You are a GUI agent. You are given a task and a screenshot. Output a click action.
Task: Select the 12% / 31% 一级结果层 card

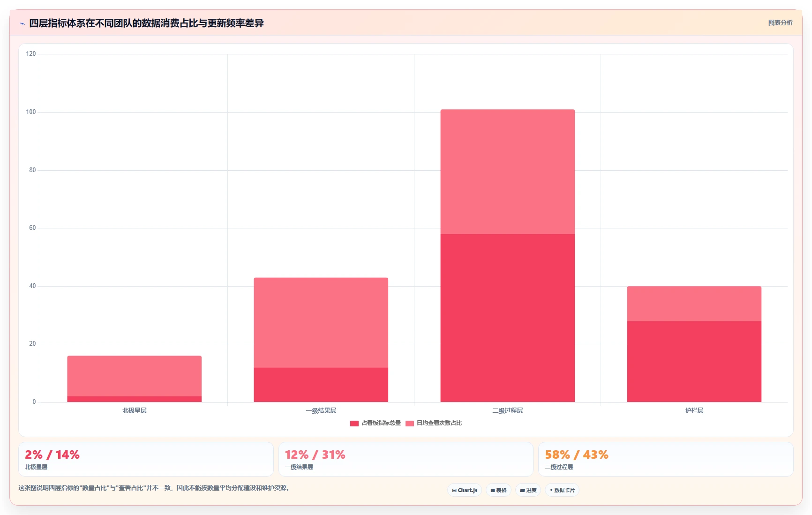pyautogui.click(x=406, y=459)
